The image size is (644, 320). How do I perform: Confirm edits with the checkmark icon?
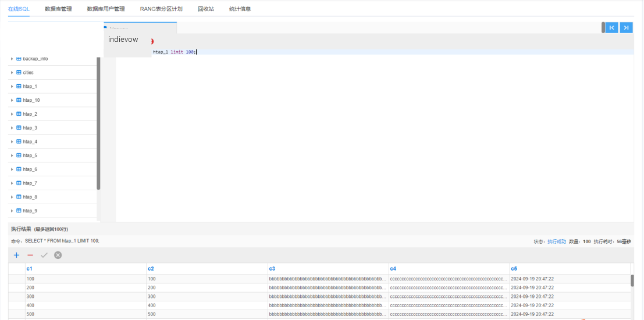coord(44,255)
